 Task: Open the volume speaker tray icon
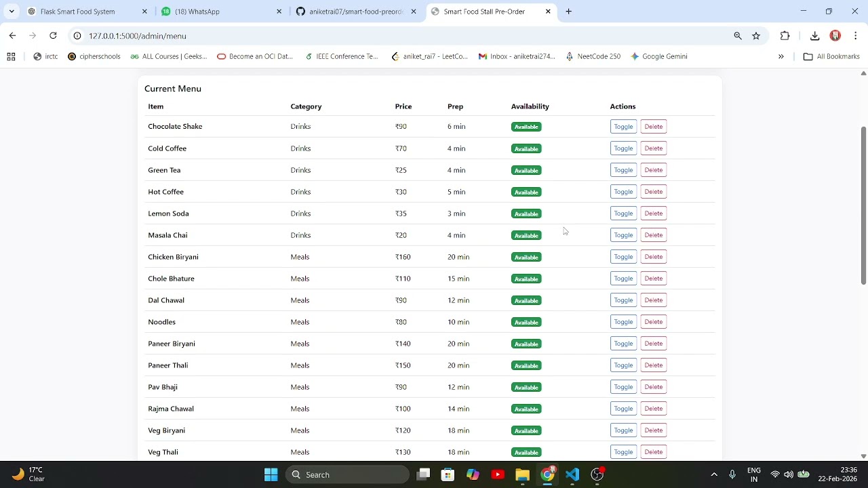(x=789, y=474)
